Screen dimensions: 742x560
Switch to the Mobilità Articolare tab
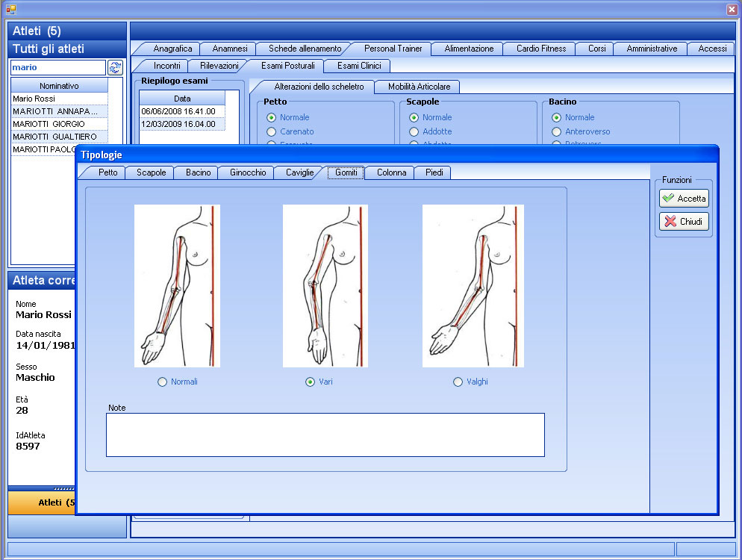click(x=419, y=87)
